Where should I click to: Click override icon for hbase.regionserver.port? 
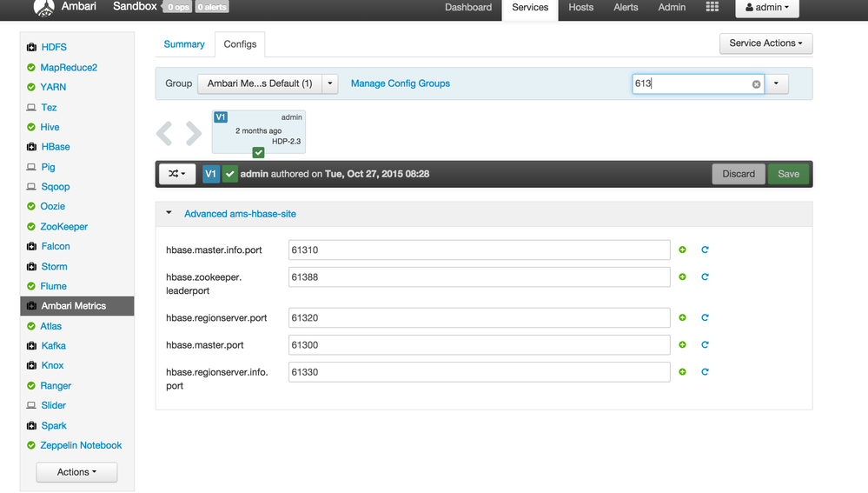pos(683,317)
